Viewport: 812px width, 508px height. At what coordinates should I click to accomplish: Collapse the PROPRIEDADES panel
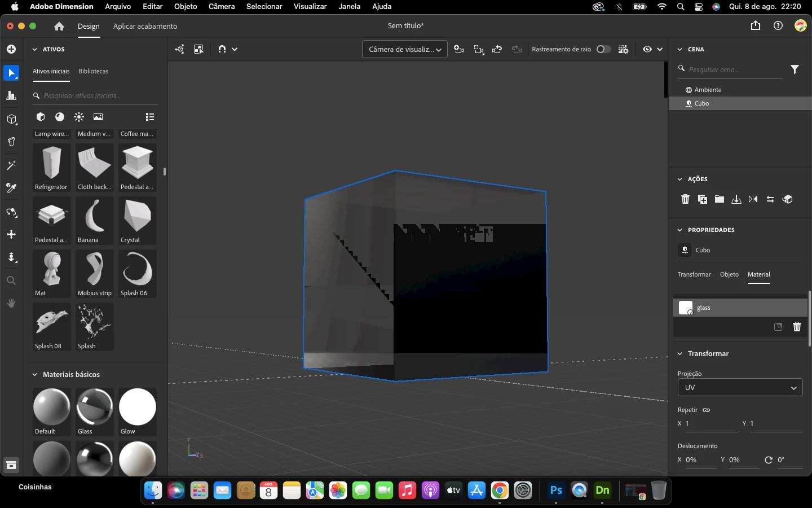pyautogui.click(x=679, y=230)
